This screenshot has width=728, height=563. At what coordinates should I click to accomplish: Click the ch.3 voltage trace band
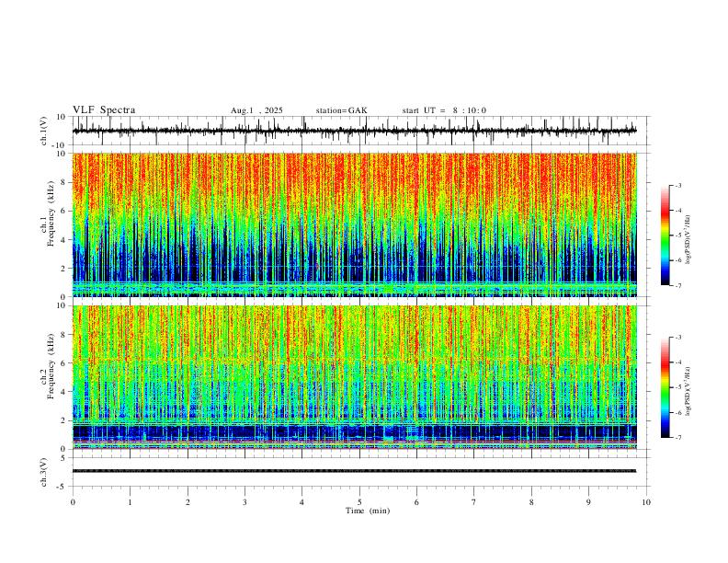(x=354, y=471)
